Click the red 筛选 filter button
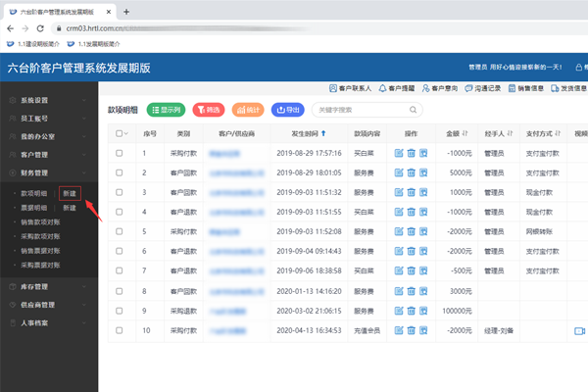The width and height of the screenshot is (588, 392). [x=209, y=110]
